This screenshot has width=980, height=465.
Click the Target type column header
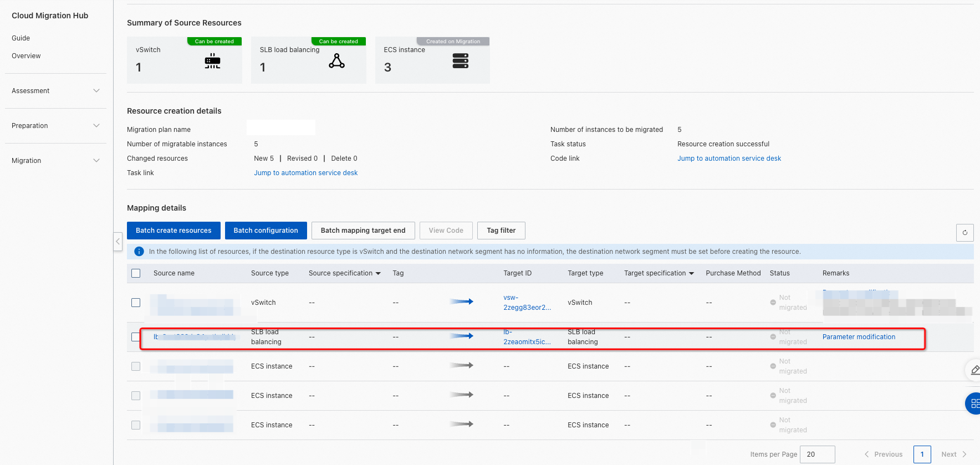pos(585,273)
